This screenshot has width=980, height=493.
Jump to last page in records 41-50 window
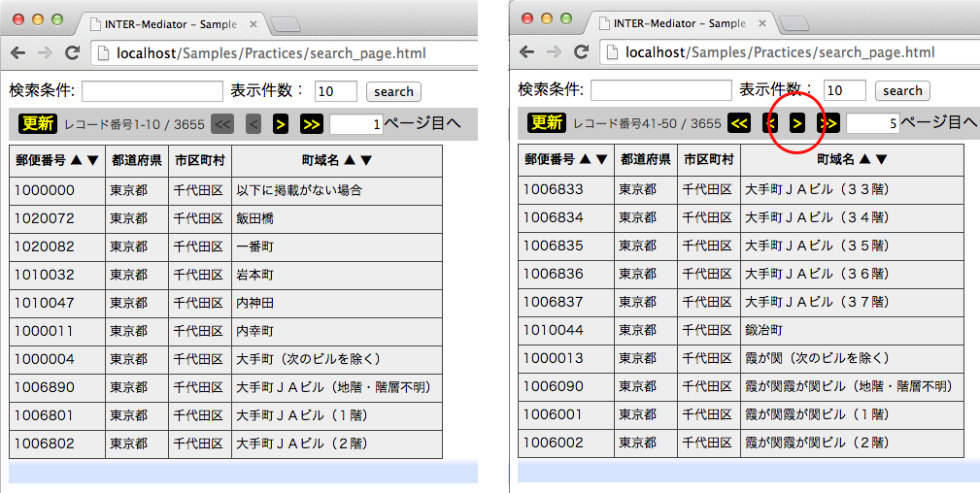tap(828, 123)
